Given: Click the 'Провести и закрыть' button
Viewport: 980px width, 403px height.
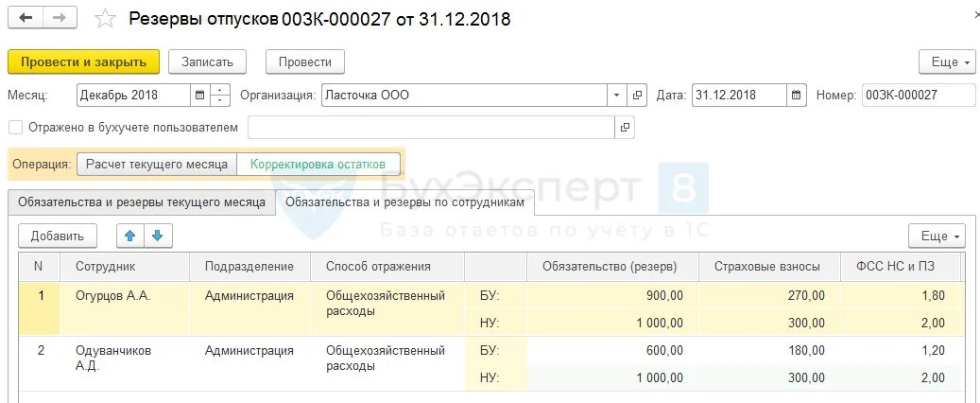Looking at the screenshot, I should [x=84, y=61].
